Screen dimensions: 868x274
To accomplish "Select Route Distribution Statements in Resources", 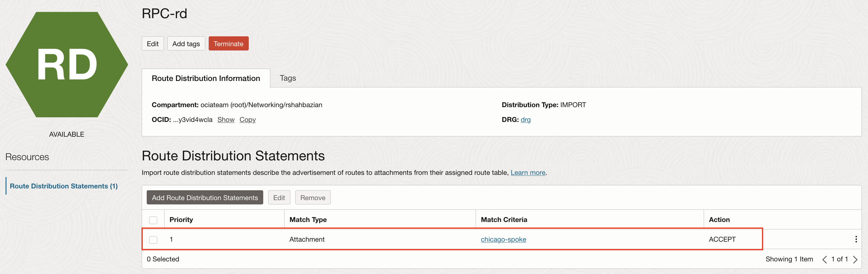I will point(64,186).
